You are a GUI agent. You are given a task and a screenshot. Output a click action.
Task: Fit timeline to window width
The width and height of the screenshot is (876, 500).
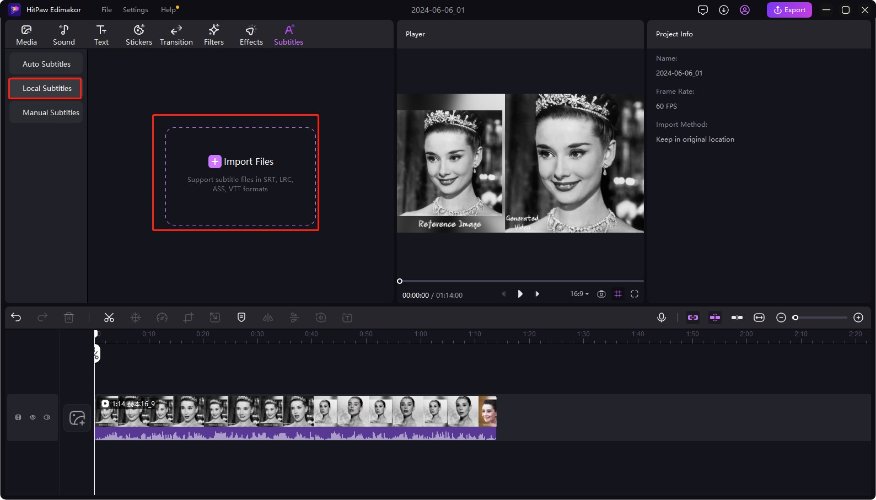pos(759,317)
